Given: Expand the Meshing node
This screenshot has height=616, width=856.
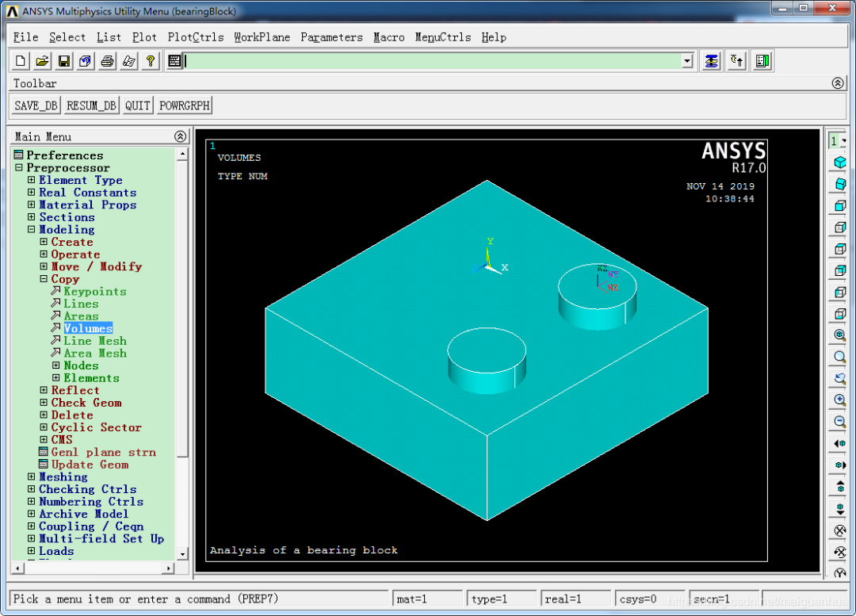Looking at the screenshot, I should 31,476.
